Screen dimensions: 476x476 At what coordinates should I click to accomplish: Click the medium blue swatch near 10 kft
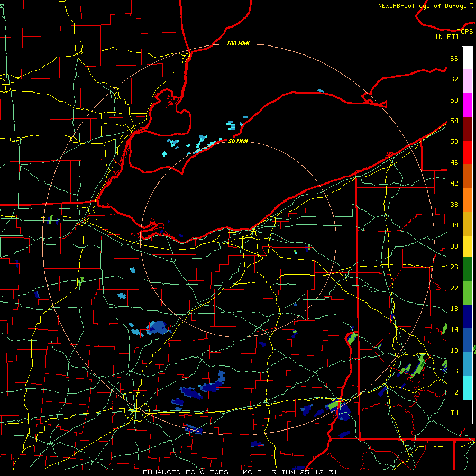pyautogui.click(x=467, y=340)
